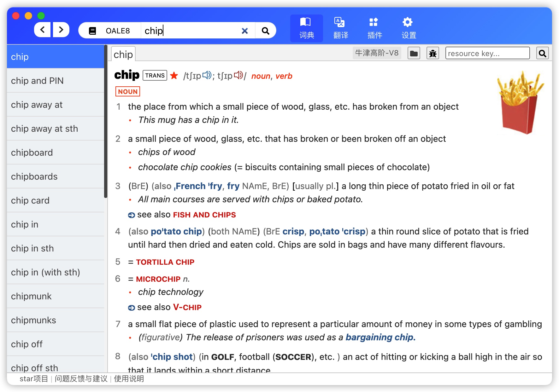Select 'chip in' entry
The width and height of the screenshot is (559, 392).
point(56,224)
